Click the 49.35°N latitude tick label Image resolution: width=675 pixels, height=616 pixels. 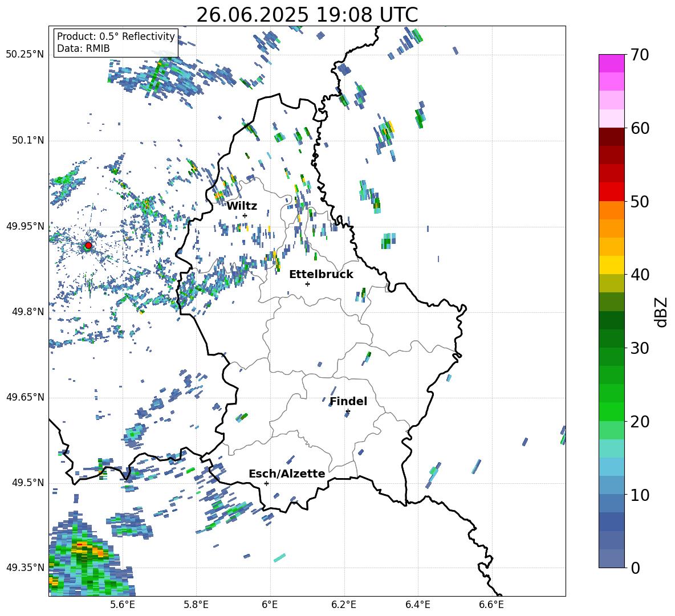pos(25,568)
